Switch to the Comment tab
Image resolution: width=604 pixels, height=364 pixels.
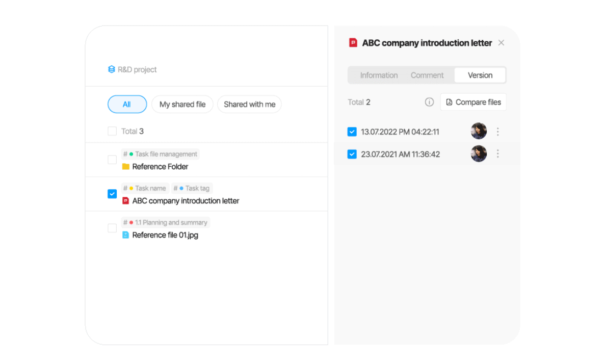pyautogui.click(x=427, y=75)
